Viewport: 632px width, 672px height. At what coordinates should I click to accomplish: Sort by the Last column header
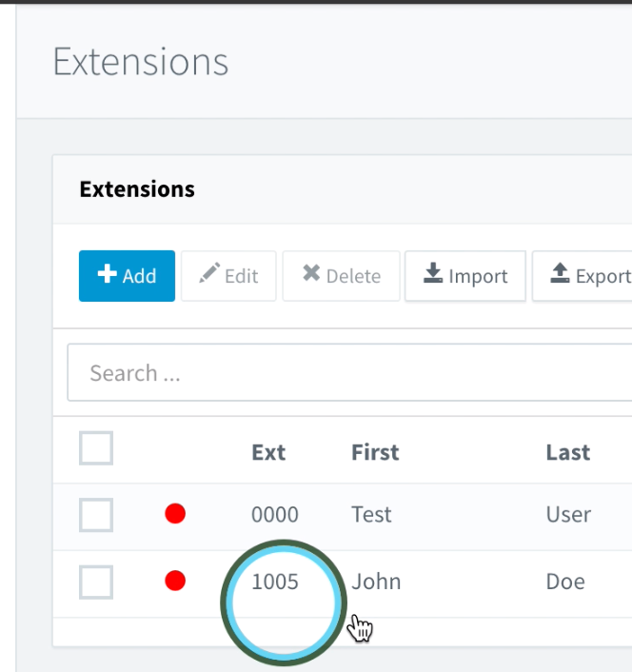pos(568,453)
